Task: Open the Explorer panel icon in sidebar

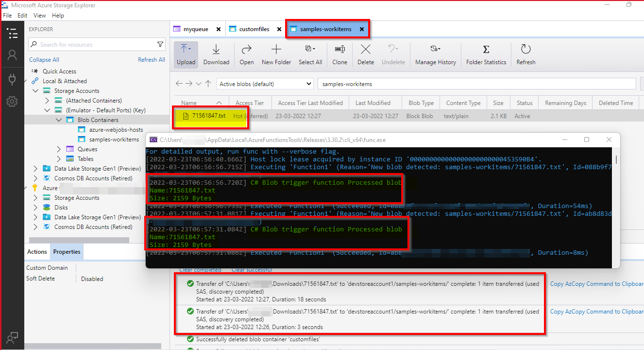Action: [12, 33]
